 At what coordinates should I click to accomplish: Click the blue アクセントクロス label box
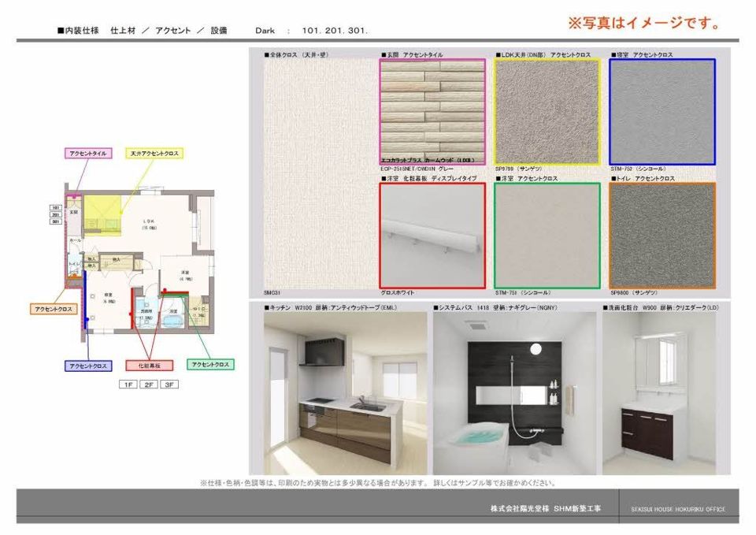coord(87,366)
